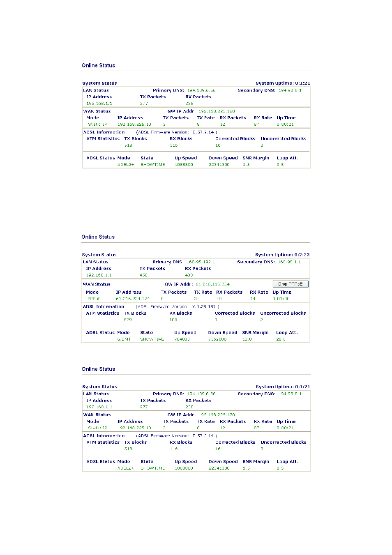Image resolution: width=392 pixels, height=555 pixels.
Task: Select firmware version D.57.2.14 in bottom panel
Action: point(203,436)
